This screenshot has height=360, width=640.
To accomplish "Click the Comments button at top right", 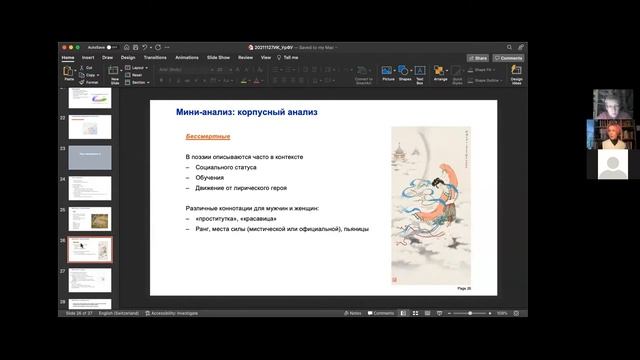I will tap(508, 58).
